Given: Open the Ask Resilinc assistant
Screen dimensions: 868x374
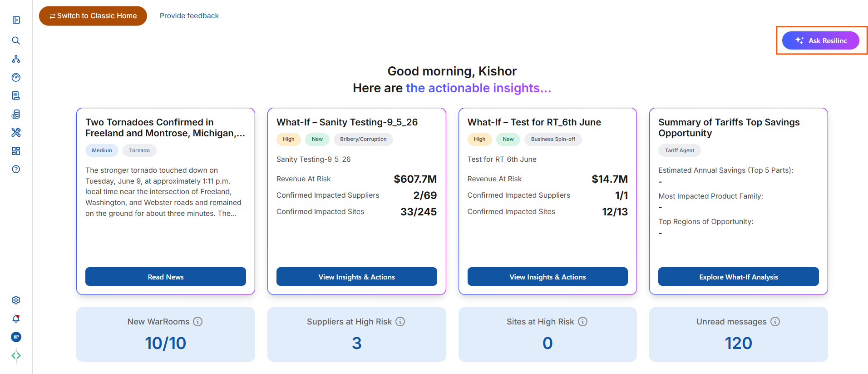Looking at the screenshot, I should [821, 40].
